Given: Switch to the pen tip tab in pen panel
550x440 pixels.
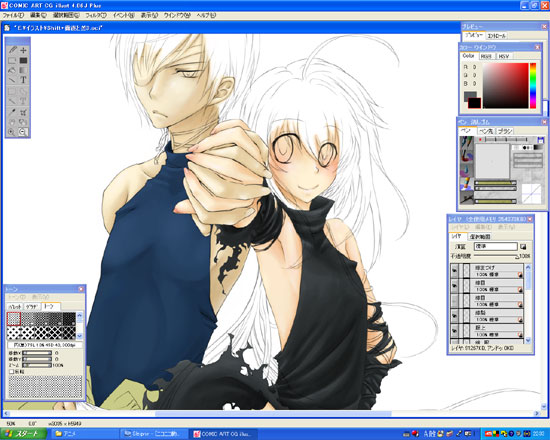Looking at the screenshot, I should pyautogui.click(x=486, y=131).
